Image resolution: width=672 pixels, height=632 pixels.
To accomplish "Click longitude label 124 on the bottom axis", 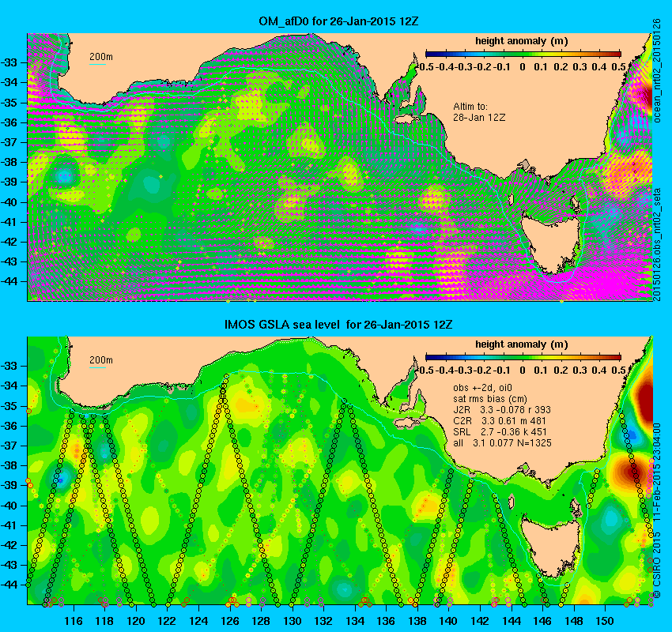I will click(199, 620).
